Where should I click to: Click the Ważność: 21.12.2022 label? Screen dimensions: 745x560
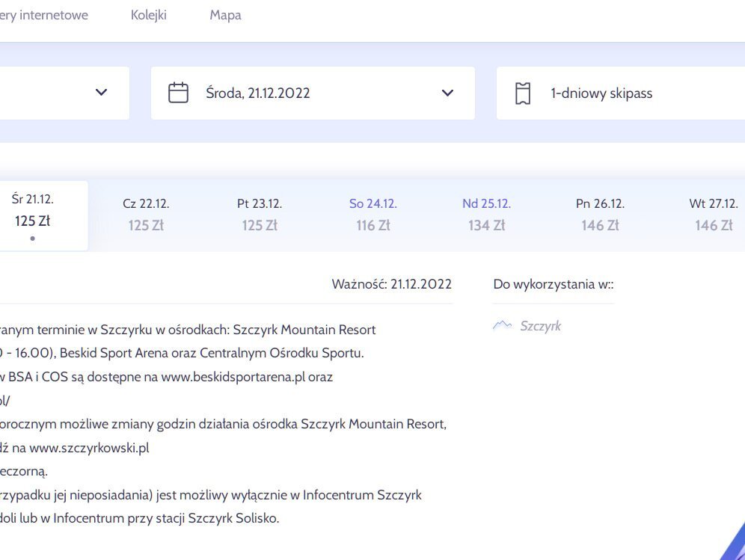[391, 284]
